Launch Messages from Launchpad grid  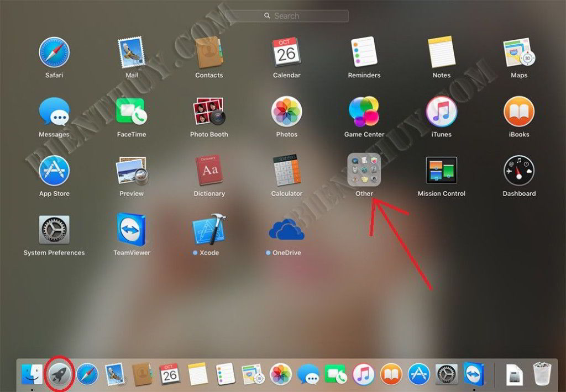[x=54, y=112]
